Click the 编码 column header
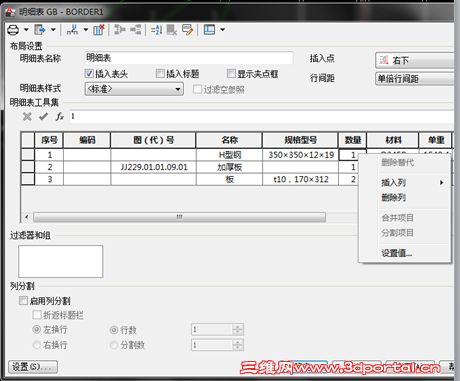 click(x=87, y=140)
